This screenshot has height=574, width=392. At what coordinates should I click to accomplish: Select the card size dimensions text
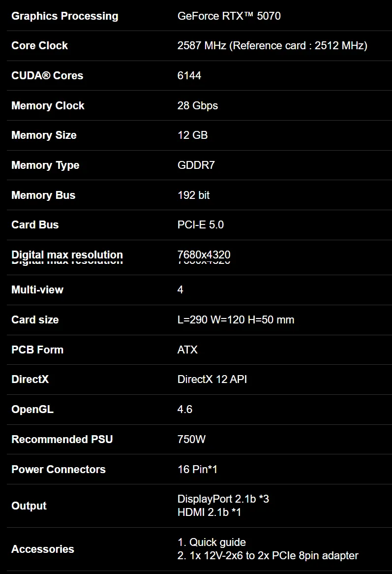pos(236,320)
